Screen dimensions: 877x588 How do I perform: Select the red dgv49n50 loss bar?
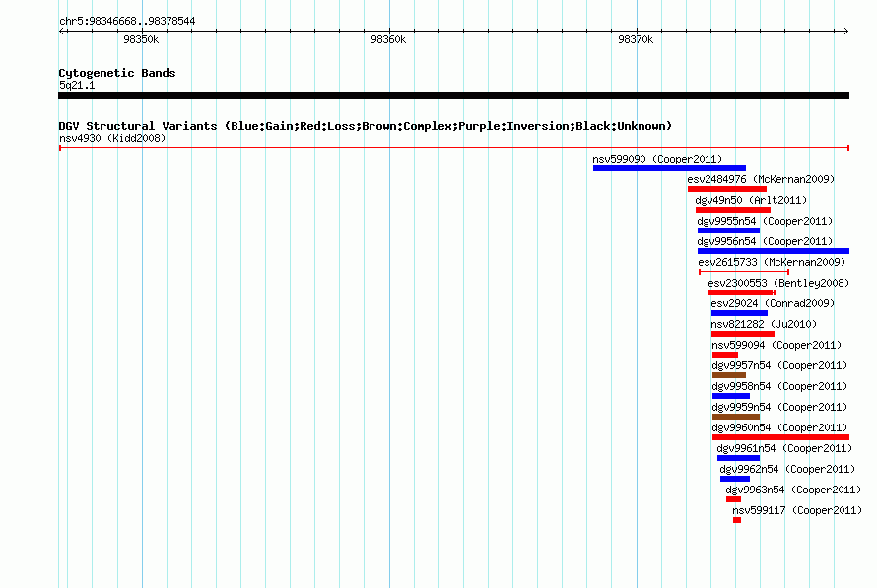(x=733, y=210)
